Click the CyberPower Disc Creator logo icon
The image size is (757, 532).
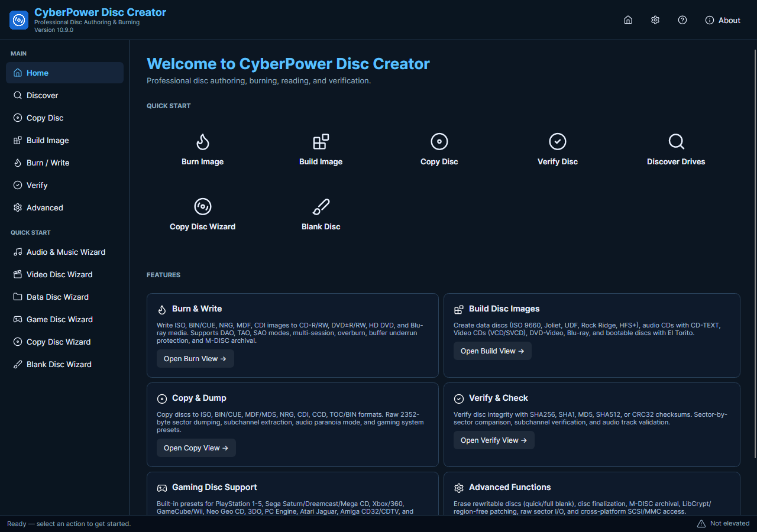click(19, 20)
